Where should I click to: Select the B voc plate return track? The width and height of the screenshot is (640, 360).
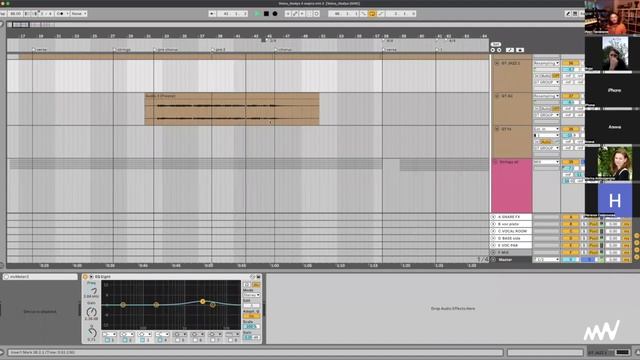click(512, 224)
